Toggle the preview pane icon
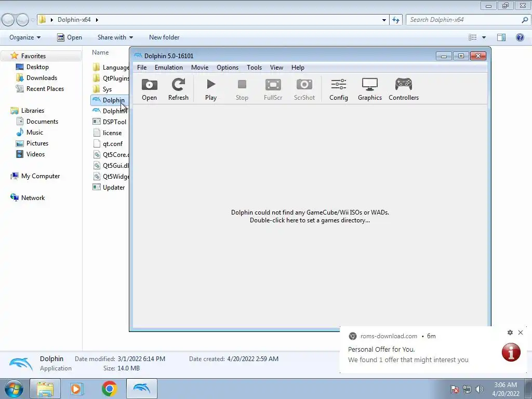The height and width of the screenshot is (399, 532). [501, 37]
